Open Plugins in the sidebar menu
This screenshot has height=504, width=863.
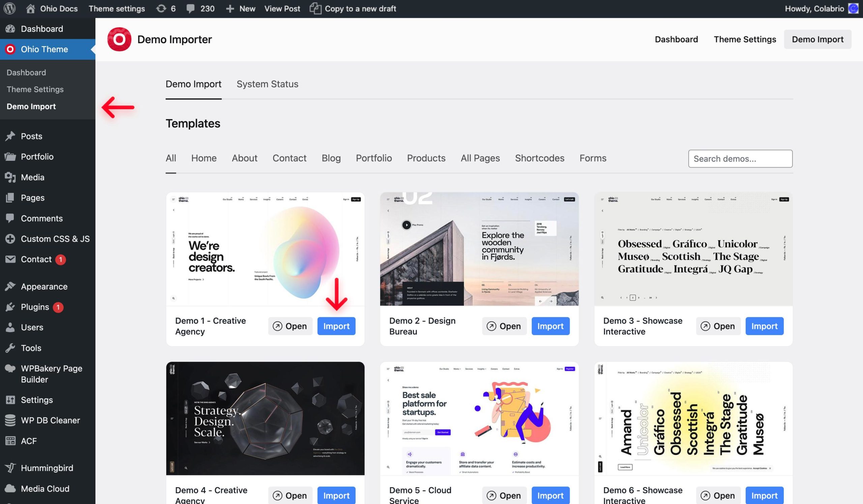pyautogui.click(x=35, y=307)
